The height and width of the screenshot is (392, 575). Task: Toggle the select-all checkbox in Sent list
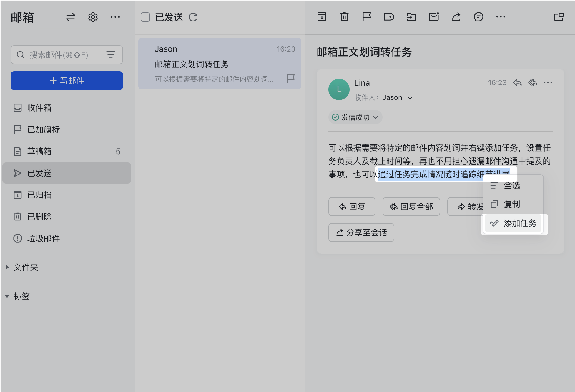tap(145, 17)
